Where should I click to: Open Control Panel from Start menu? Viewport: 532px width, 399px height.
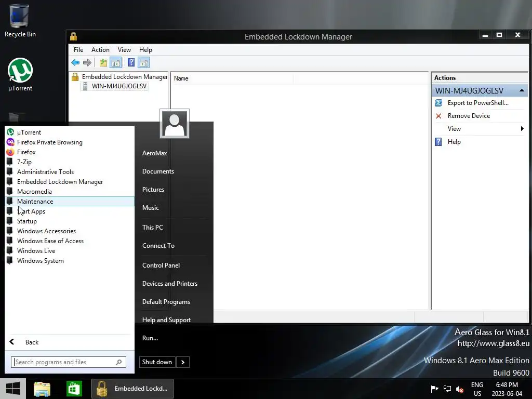point(161,265)
